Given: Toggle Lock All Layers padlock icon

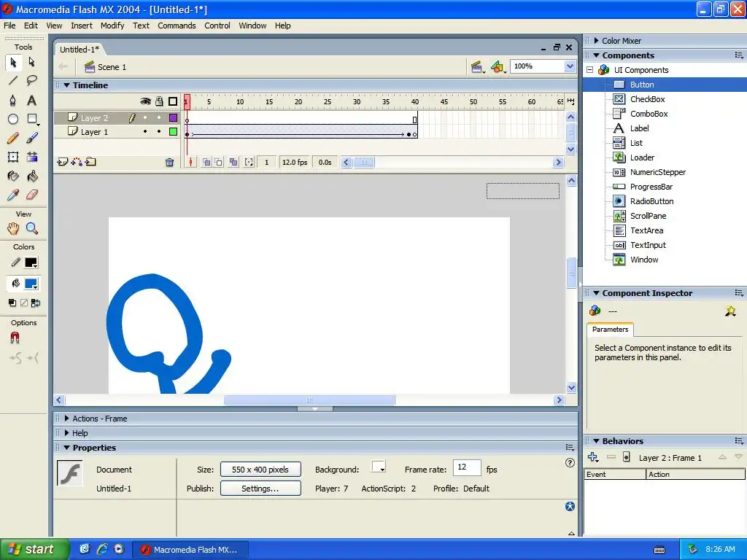Looking at the screenshot, I should 159,101.
